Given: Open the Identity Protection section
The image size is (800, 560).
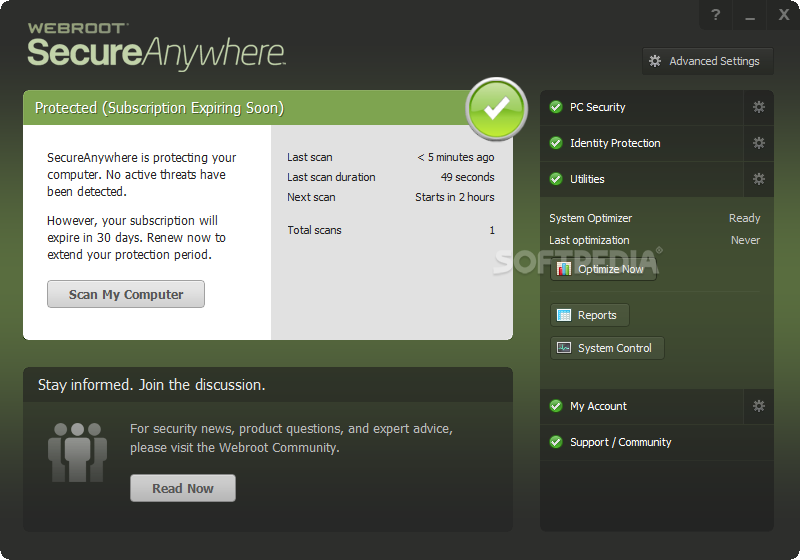Looking at the screenshot, I should (642, 143).
